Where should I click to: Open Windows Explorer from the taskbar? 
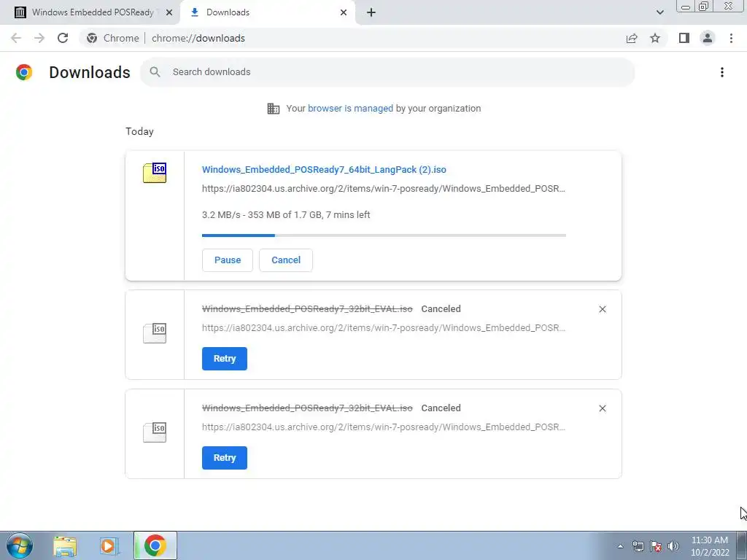click(65, 546)
